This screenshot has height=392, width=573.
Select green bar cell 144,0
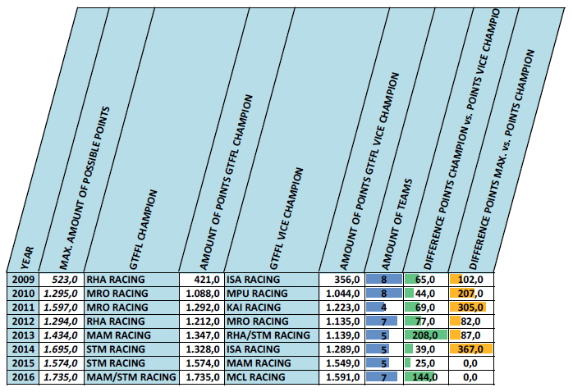pyautogui.click(x=426, y=377)
